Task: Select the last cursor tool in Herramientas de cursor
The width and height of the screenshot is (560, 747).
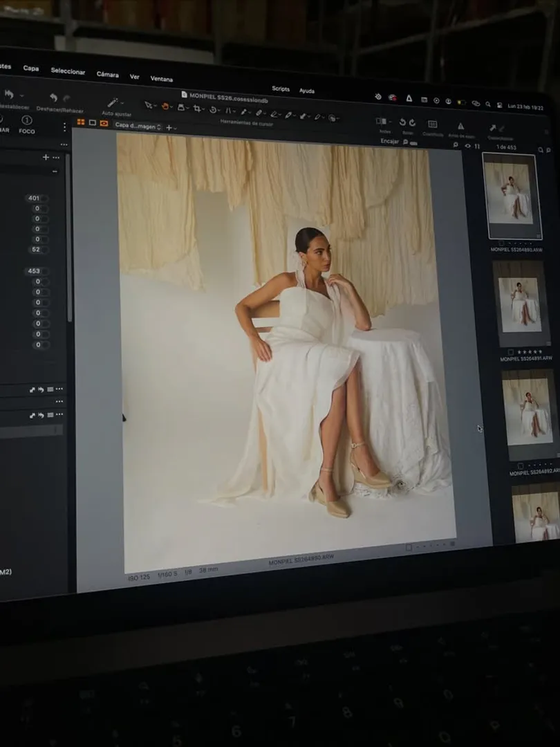Action: pyautogui.click(x=332, y=117)
